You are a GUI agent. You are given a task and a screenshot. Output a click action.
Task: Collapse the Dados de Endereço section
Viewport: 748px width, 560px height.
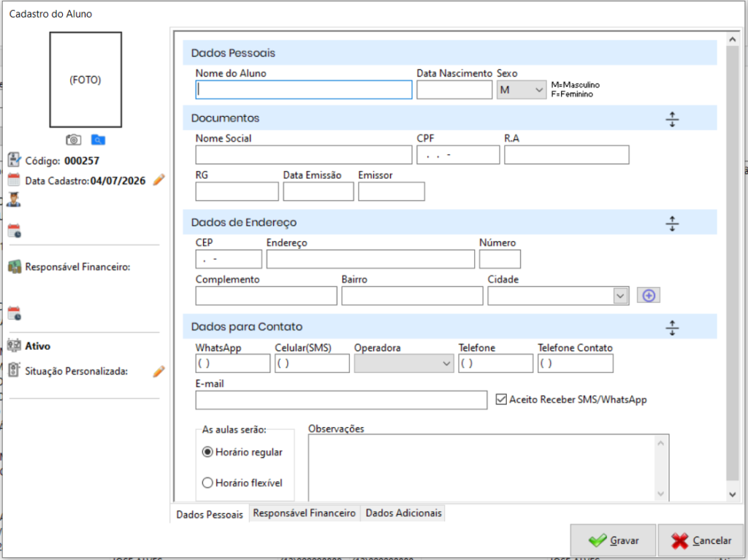[672, 223]
